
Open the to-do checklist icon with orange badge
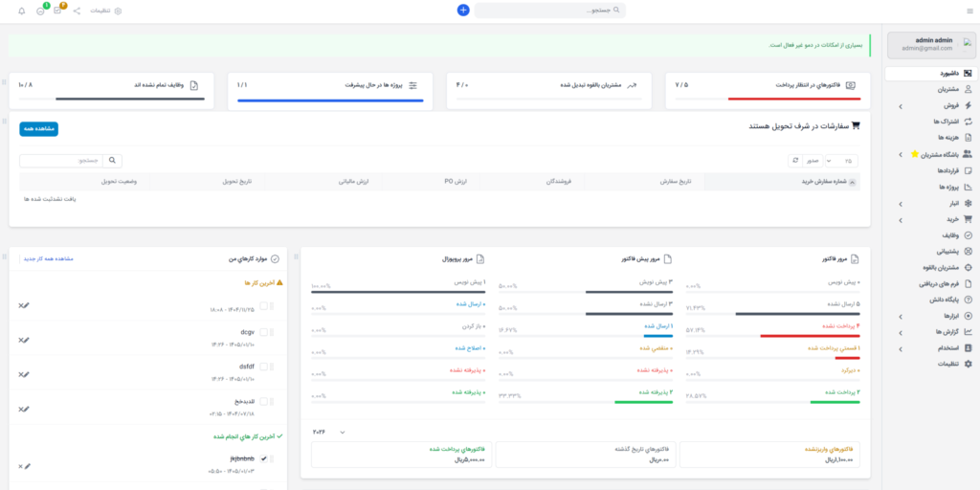click(x=57, y=11)
